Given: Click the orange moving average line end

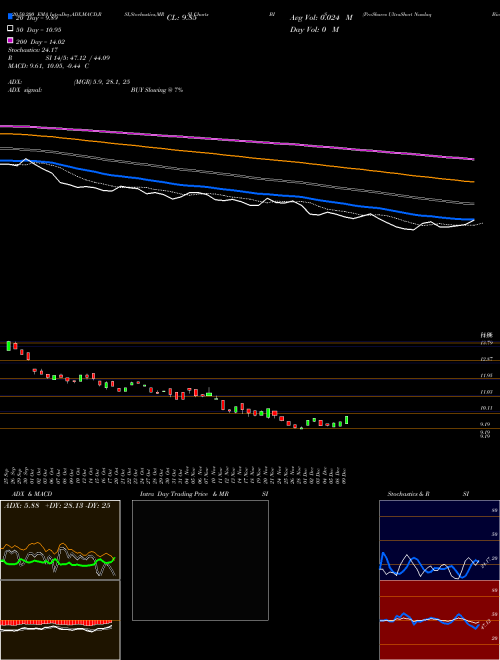Looking at the screenshot, I should click(473, 182).
